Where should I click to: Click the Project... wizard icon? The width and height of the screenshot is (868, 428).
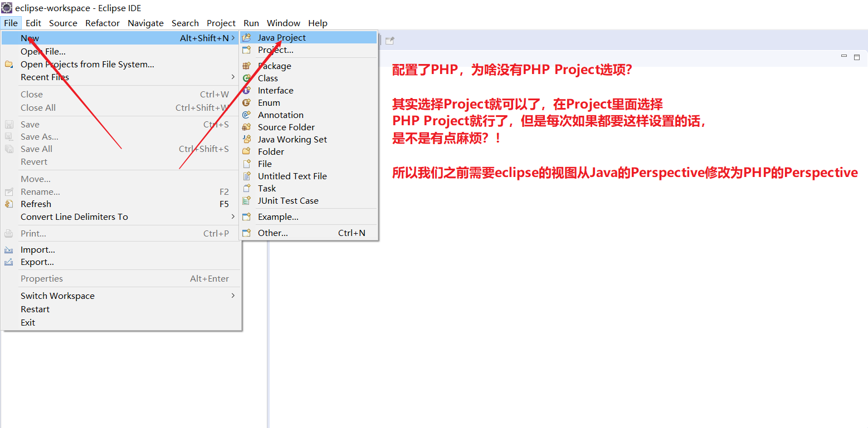[x=246, y=50]
